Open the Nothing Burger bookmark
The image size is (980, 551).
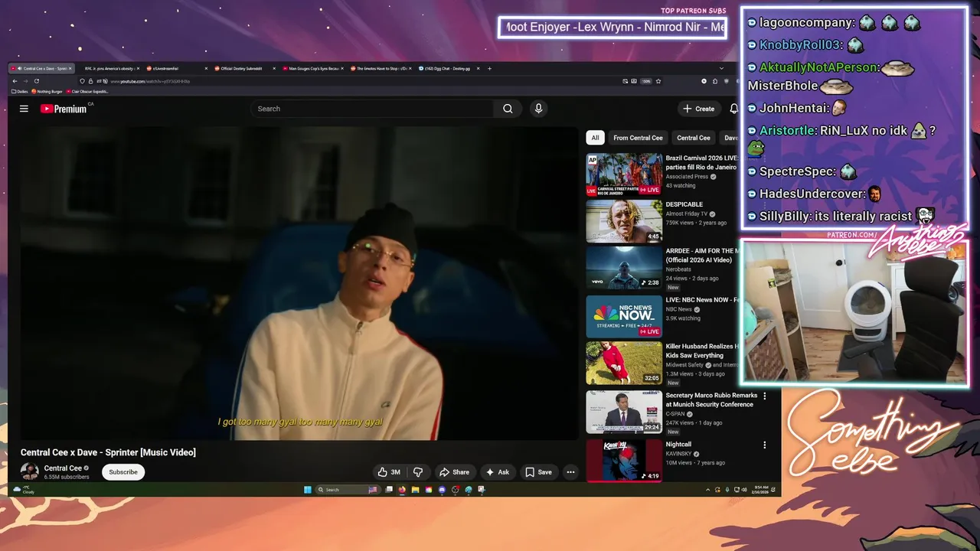point(47,91)
